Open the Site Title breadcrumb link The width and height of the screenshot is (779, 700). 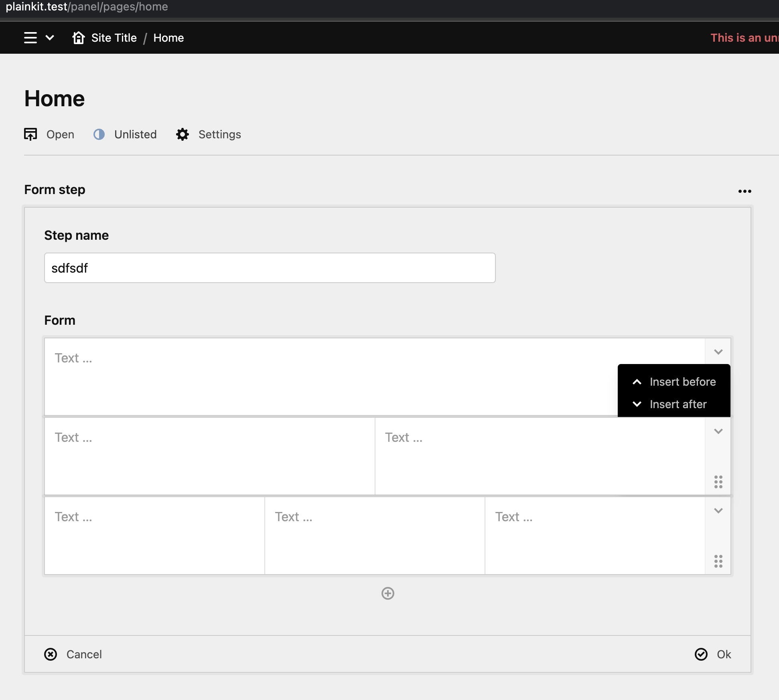point(114,37)
